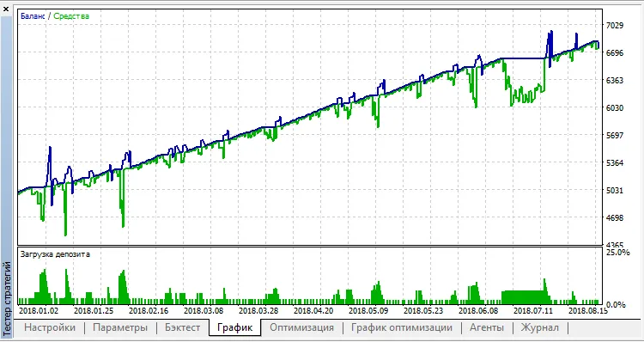Click the 2018.06.08 date label
Screen dimensions: 644x342
coord(478,310)
